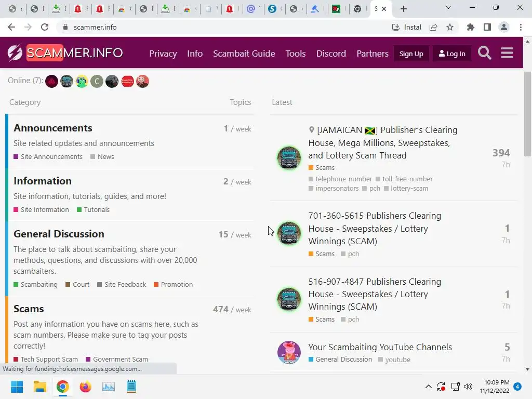Open the Announcements category
The image size is (532, 399).
(53, 128)
